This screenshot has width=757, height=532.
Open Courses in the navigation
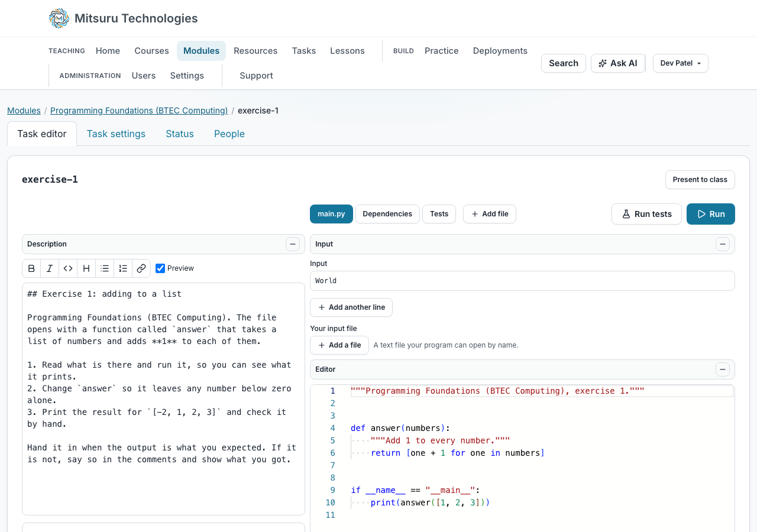pos(151,51)
